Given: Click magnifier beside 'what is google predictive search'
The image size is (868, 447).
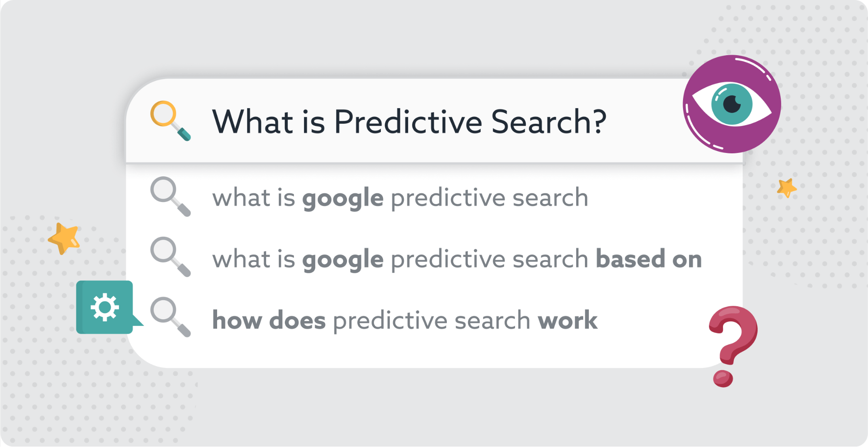Looking at the screenshot, I should click(x=170, y=196).
